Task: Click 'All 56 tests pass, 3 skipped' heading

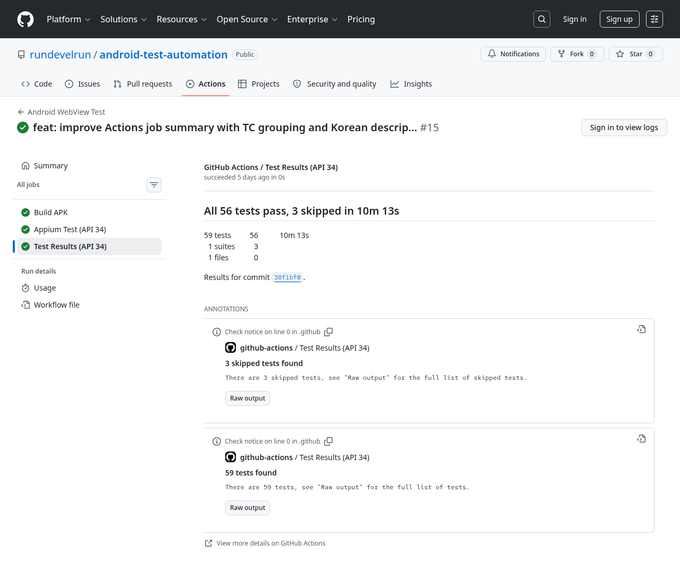Action: (301, 211)
